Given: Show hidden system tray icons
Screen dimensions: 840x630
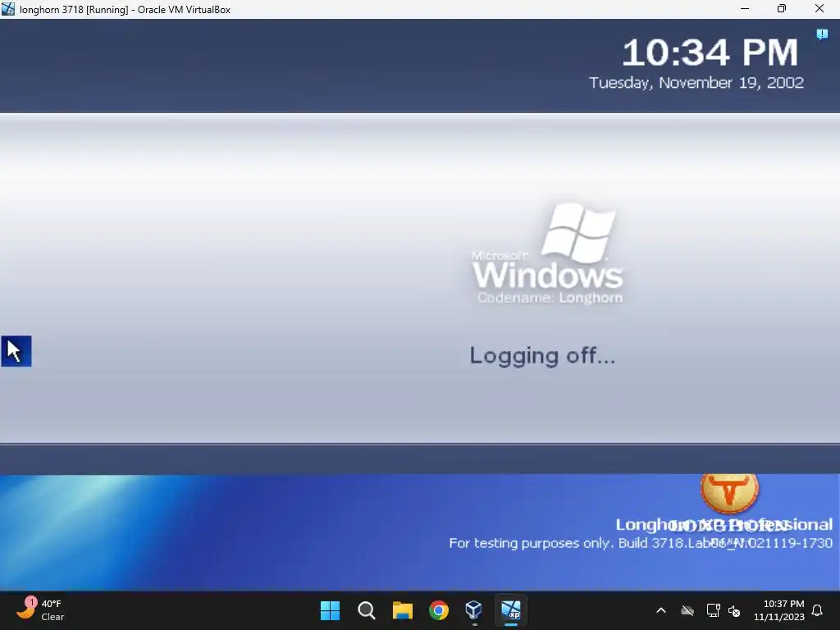Looking at the screenshot, I should 661,610.
